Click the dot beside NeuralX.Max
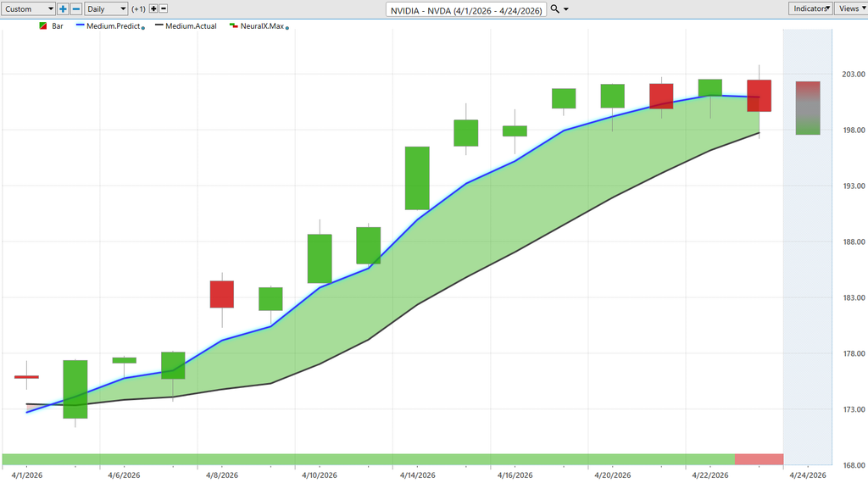Screen dimensions: 868x483 pos(287,28)
